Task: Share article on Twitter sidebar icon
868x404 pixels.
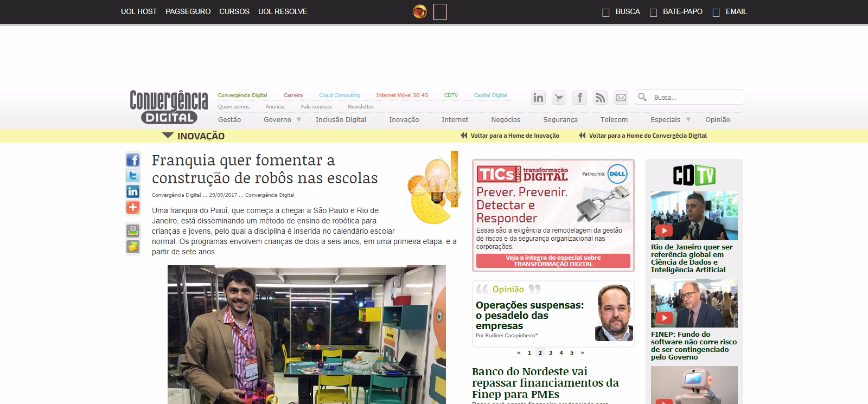Action: [133, 176]
